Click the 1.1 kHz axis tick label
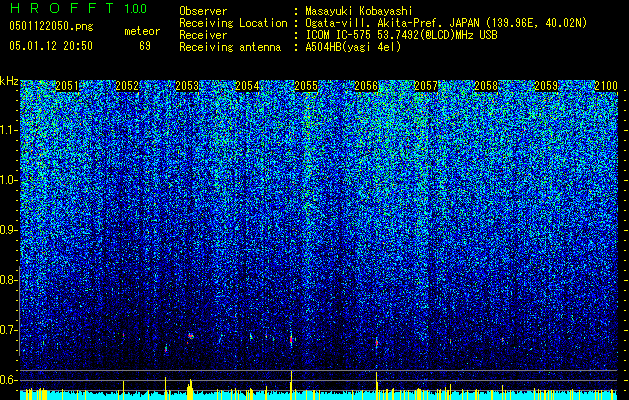 (x=9, y=130)
